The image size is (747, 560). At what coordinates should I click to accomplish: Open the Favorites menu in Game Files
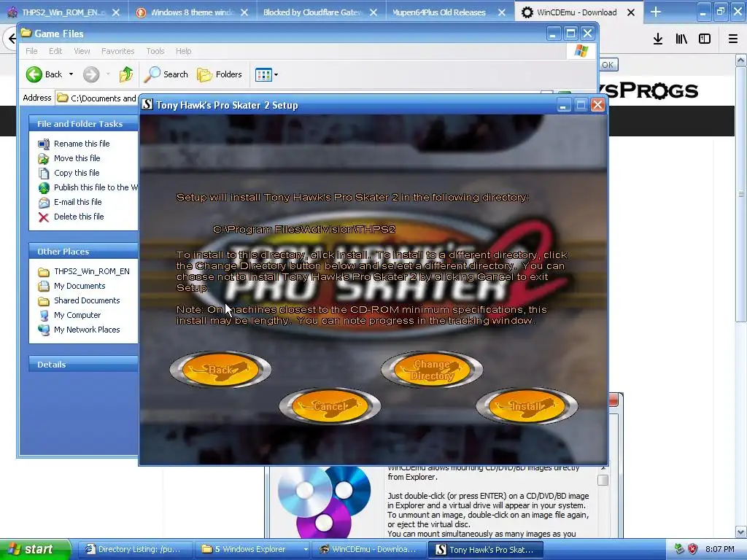click(x=117, y=51)
